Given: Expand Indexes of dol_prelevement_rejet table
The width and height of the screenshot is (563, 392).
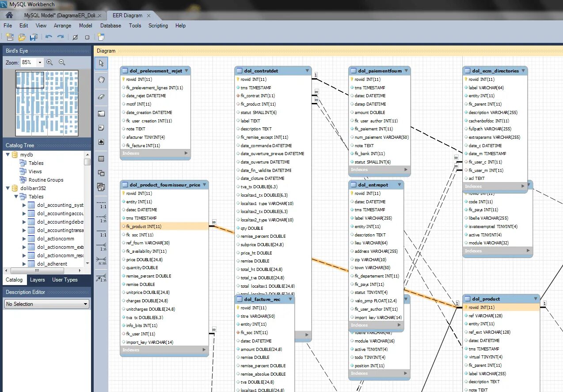Looking at the screenshot, I should pos(186,153).
